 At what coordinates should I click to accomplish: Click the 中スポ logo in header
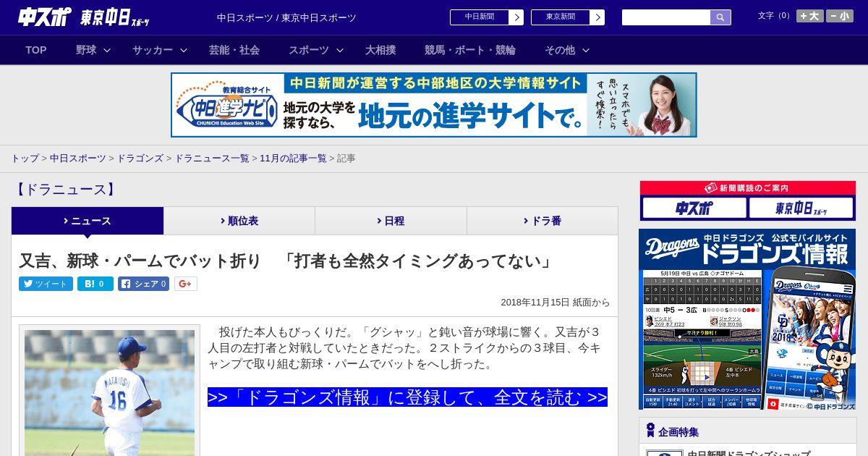pyautogui.click(x=45, y=17)
